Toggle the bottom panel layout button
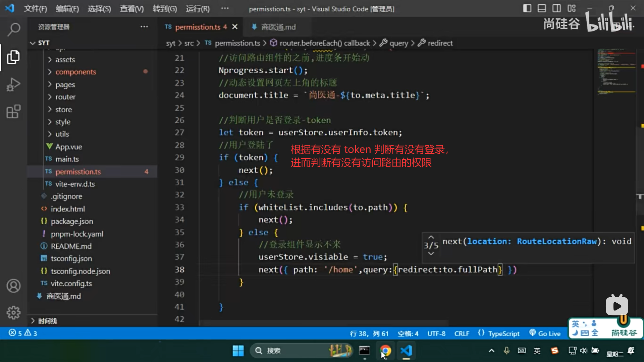This screenshot has height=362, width=644. [x=542, y=8]
